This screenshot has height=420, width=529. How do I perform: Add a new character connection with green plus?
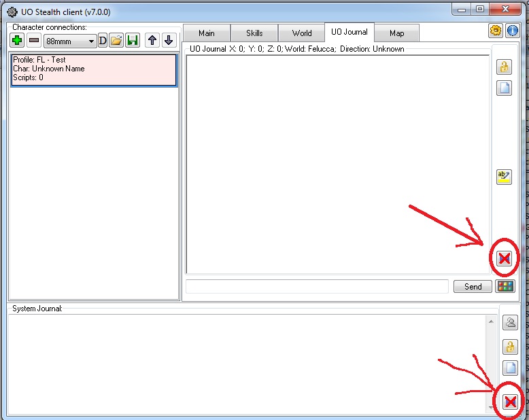17,41
